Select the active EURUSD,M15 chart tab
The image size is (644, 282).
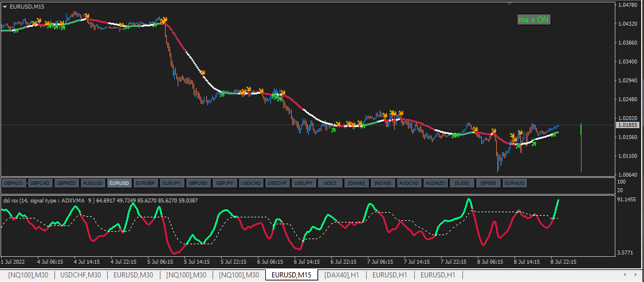(292, 275)
